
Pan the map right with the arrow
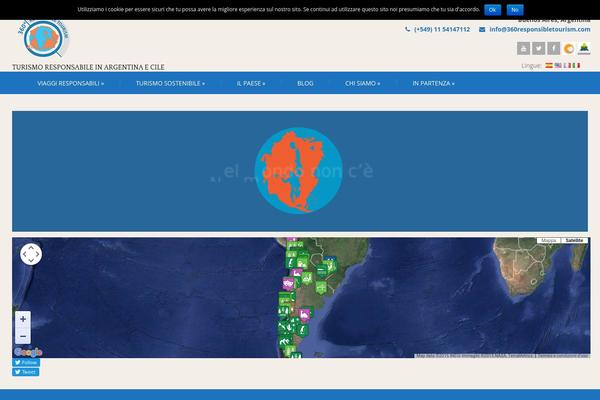pos(37,254)
